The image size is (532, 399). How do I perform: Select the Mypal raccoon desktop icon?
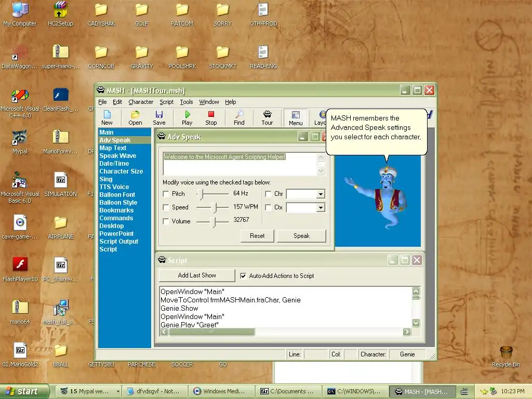coord(20,142)
